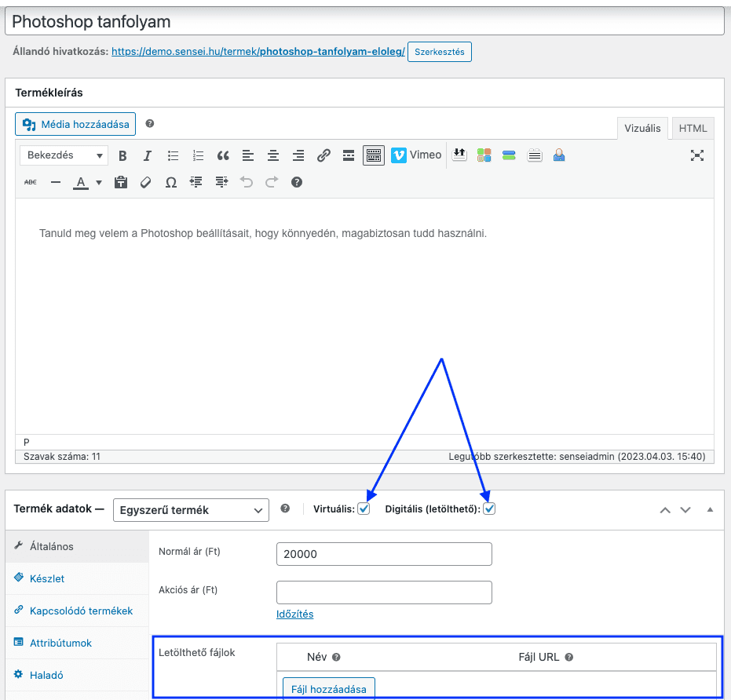Toggle bold formatting in the editor
This screenshot has height=700, width=731.
pyautogui.click(x=122, y=155)
